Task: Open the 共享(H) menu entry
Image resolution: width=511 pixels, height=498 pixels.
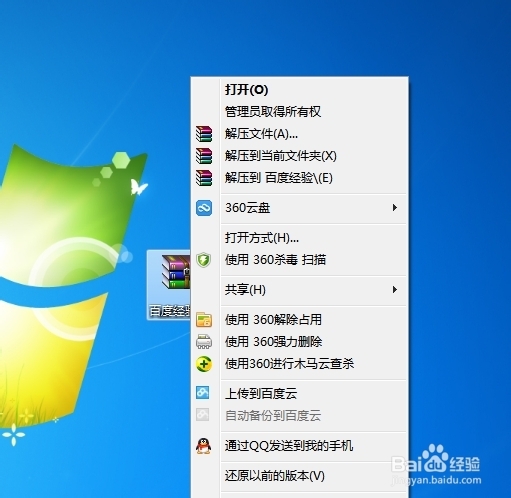Action: tap(299, 290)
